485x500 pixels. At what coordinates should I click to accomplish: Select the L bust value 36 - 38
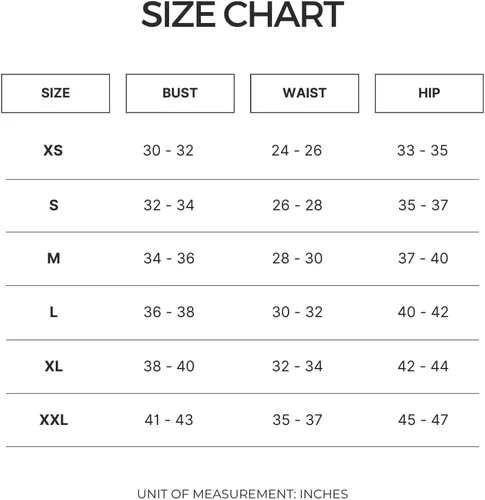[x=169, y=312]
